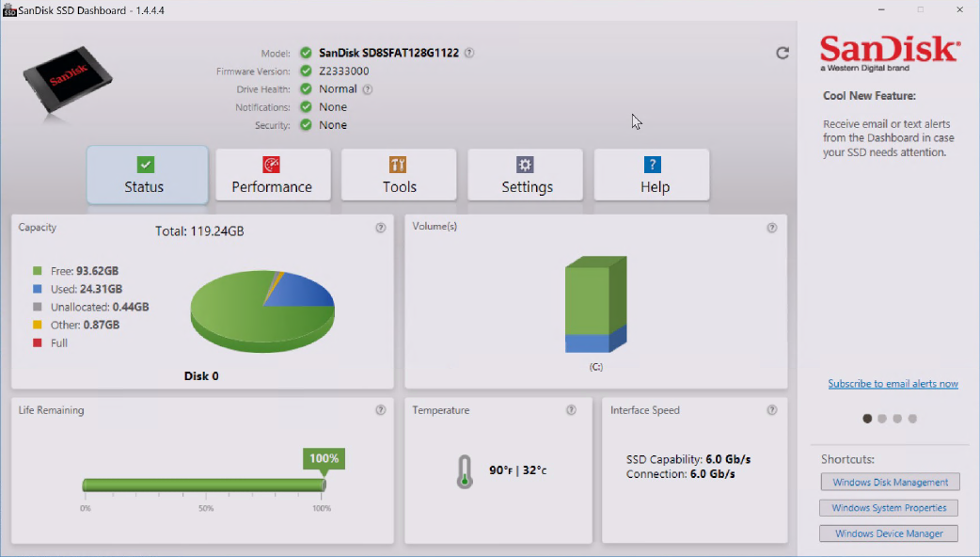This screenshot has height=557, width=980.
Task: Click the SanDisk SSD drive image
Action: click(68, 80)
